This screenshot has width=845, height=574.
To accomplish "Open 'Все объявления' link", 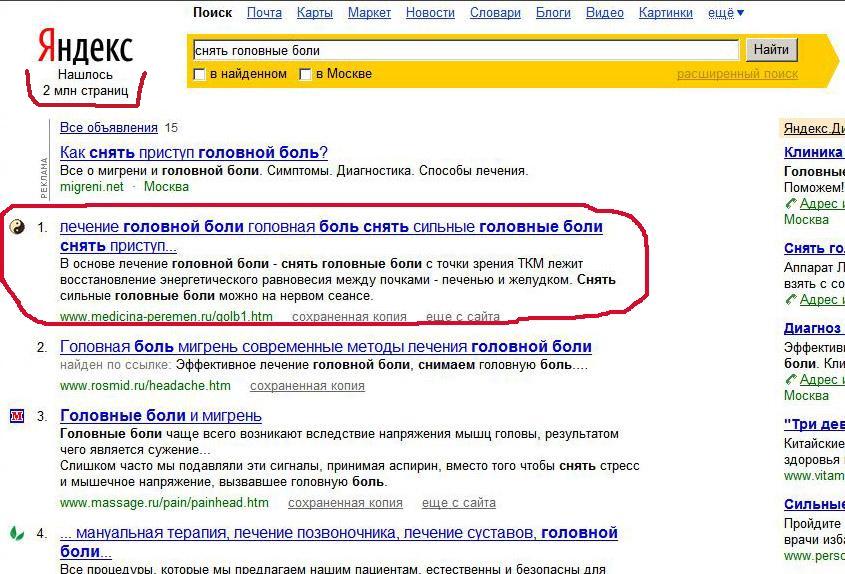I will coord(109,128).
